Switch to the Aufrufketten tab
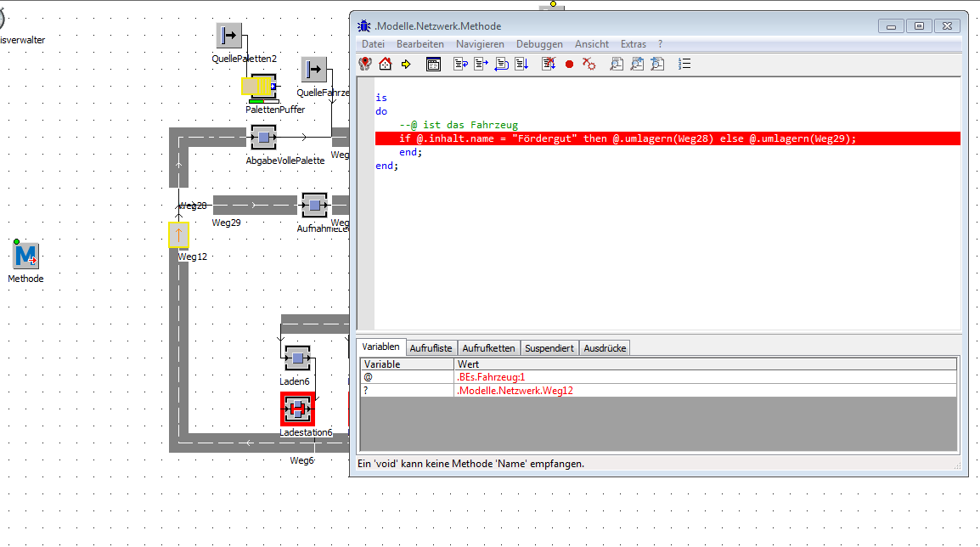 (489, 348)
